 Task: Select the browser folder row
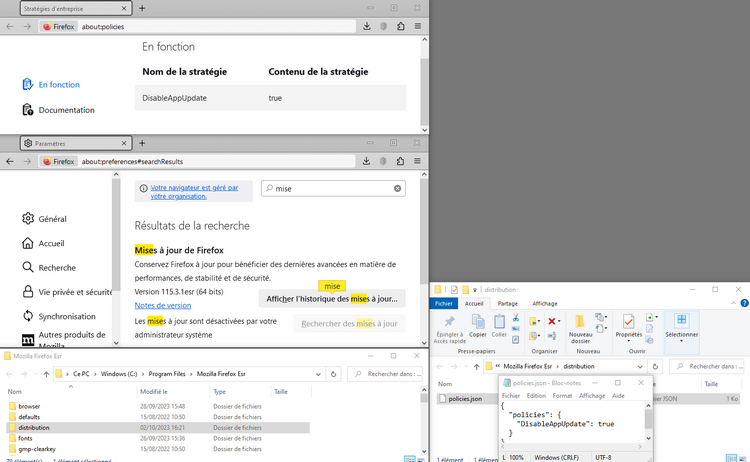tap(158, 406)
